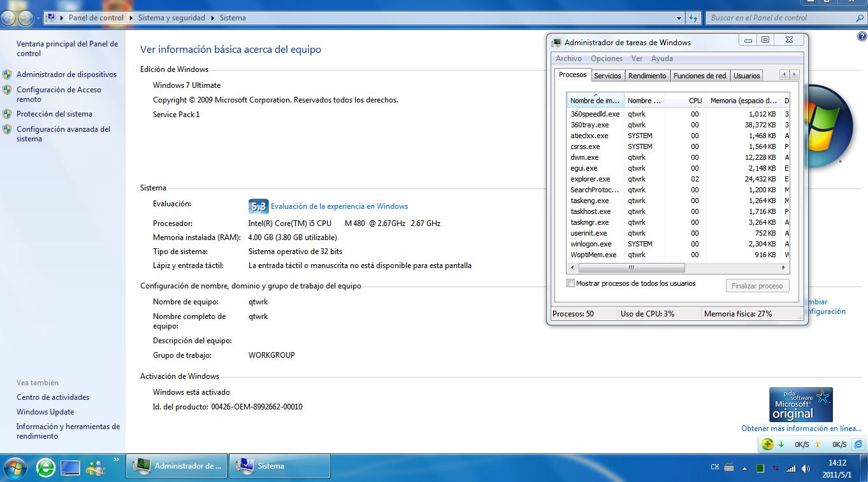Click the on-screen keyboard language bar icon

pyautogui.click(x=729, y=467)
